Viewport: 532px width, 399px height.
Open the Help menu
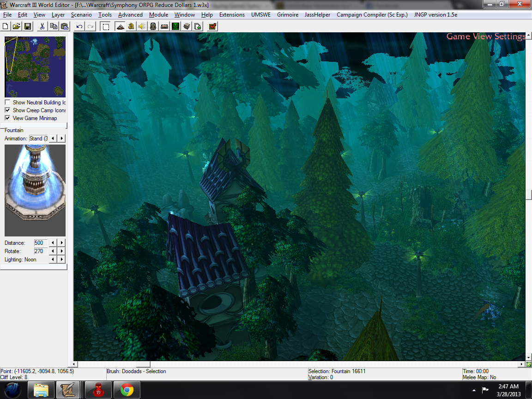(207, 15)
